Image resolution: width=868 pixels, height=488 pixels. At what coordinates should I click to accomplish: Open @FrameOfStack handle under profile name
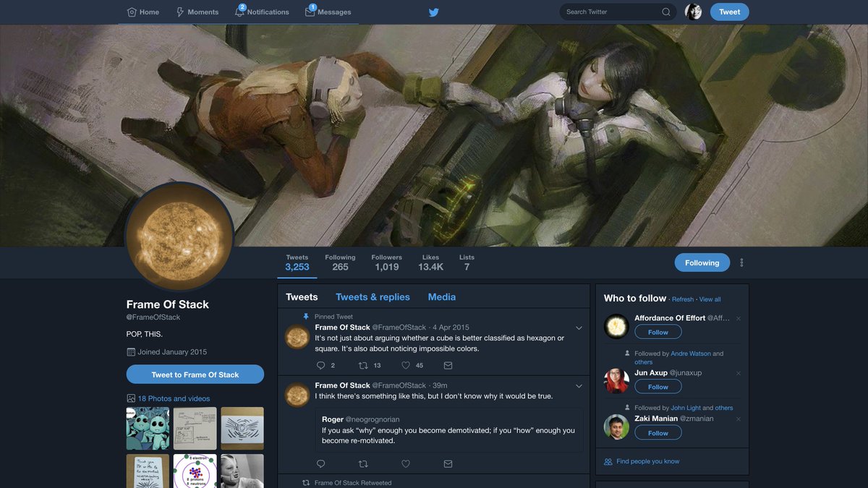pos(153,317)
